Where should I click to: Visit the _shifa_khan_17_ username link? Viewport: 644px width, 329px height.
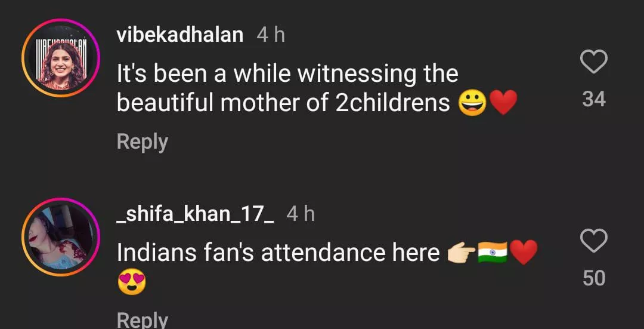tap(195, 214)
